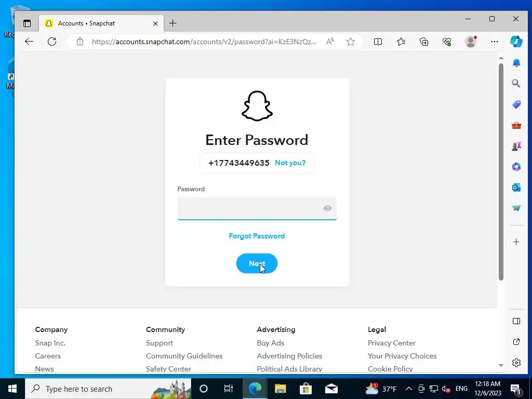Open the notification center icon
This screenshot has height=399, width=532.
click(x=516, y=389)
